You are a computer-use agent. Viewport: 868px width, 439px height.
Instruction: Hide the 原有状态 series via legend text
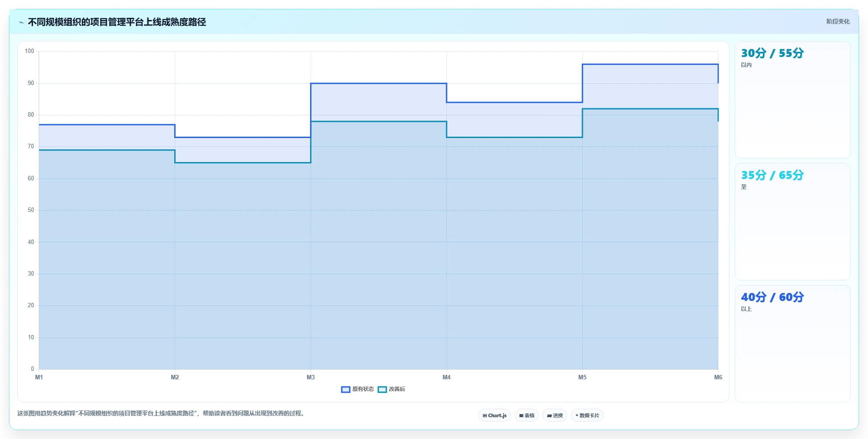pos(363,389)
